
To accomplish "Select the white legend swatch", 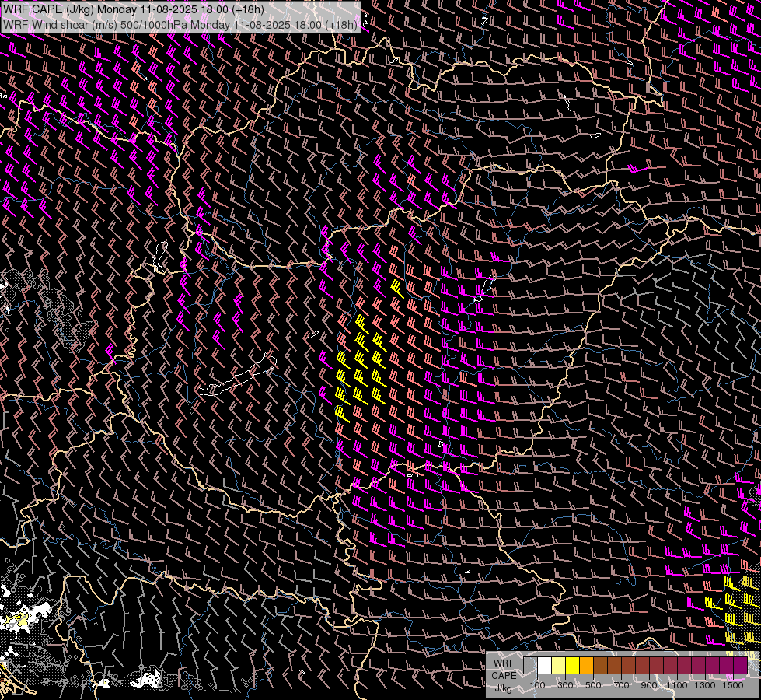I will pos(545,665).
